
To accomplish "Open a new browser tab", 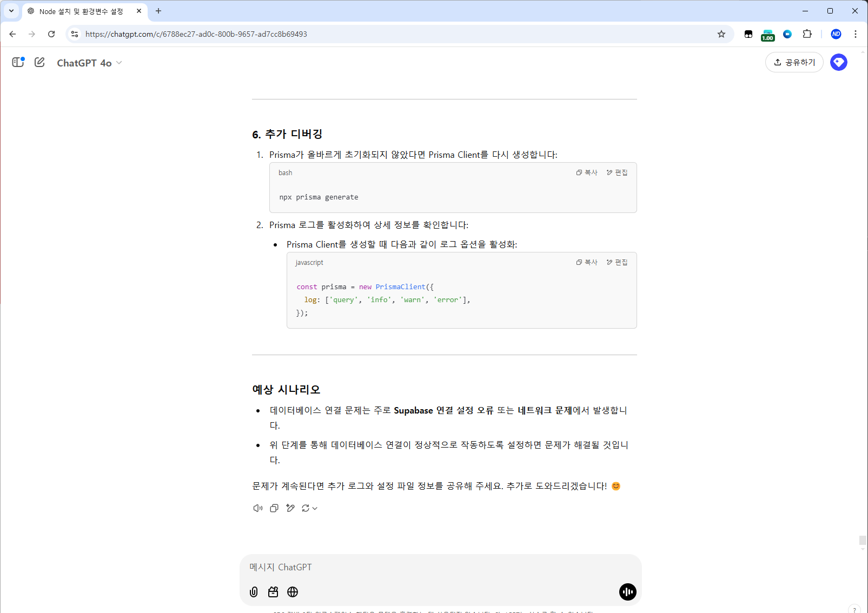I will 158,11.
